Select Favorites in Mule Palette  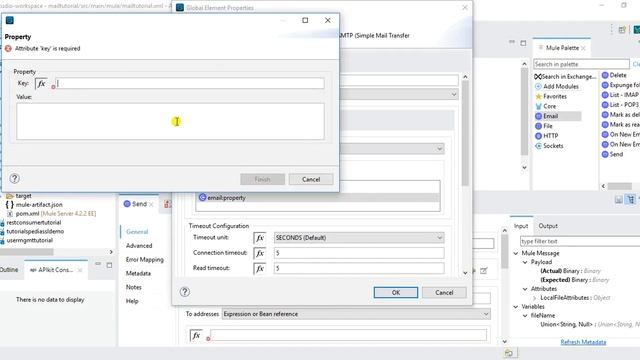click(551, 96)
